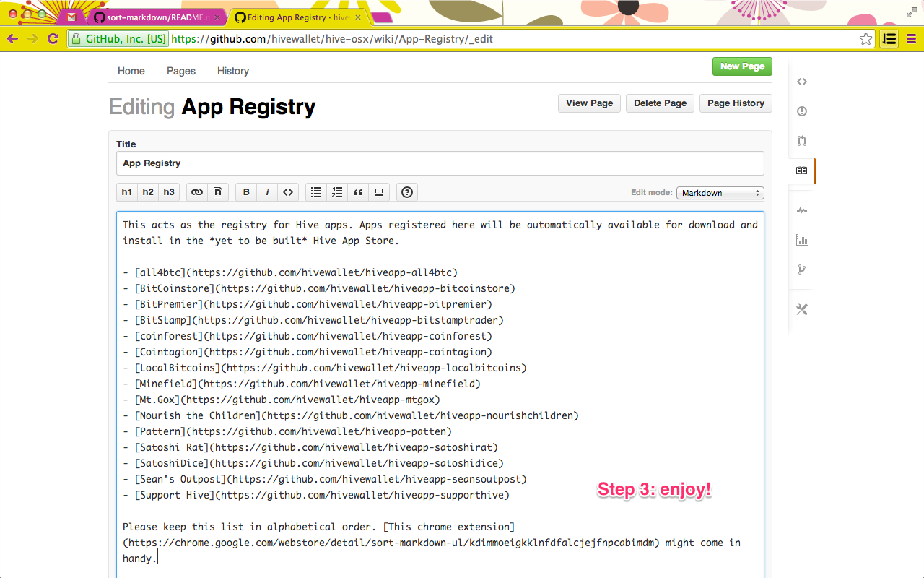The image size is (924, 578).
Task: Insert a level 1 heading with h1
Action: pyautogui.click(x=127, y=192)
